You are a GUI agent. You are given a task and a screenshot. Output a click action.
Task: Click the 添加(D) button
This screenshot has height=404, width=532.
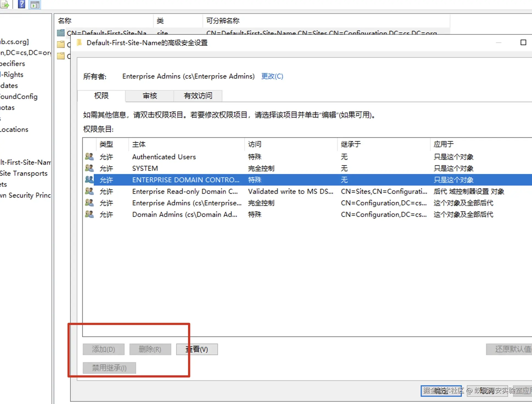click(104, 349)
